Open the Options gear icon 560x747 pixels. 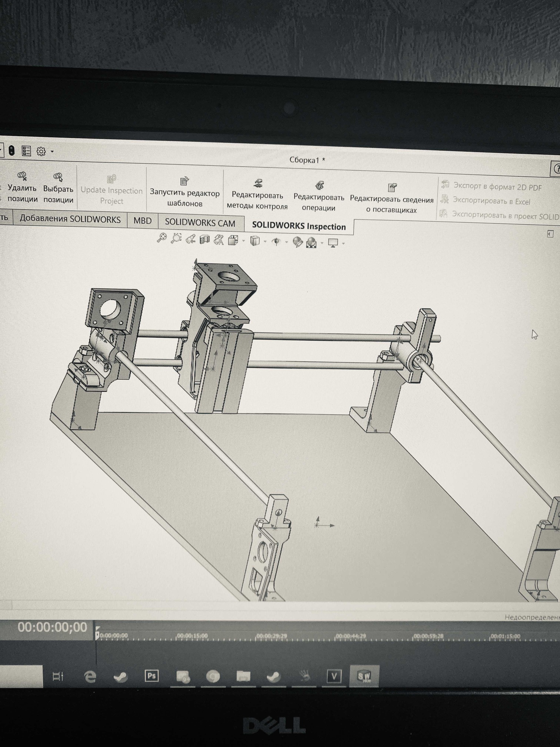click(41, 151)
